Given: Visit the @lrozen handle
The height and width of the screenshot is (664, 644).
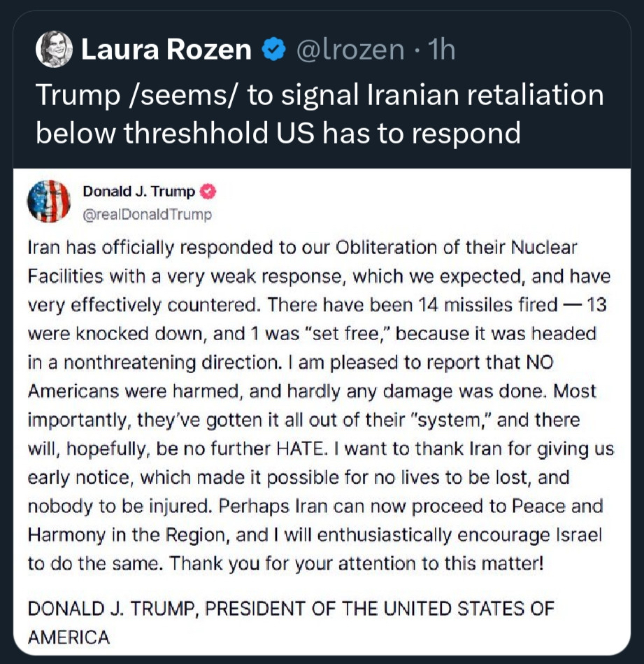Looking at the screenshot, I should point(351,50).
